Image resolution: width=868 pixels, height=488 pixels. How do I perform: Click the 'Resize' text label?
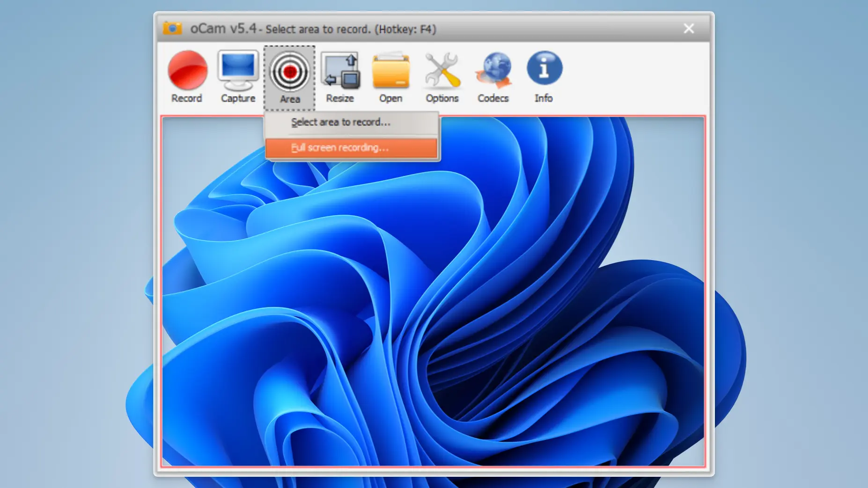(340, 98)
